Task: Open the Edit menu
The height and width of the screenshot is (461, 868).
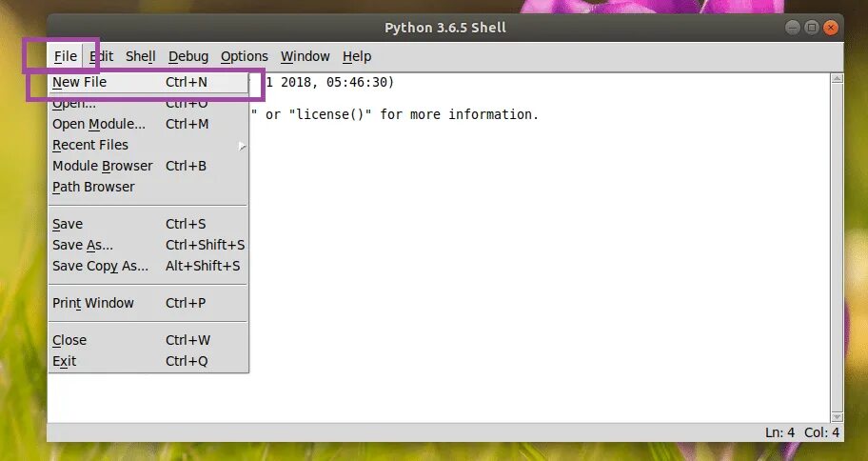Action: coord(101,56)
